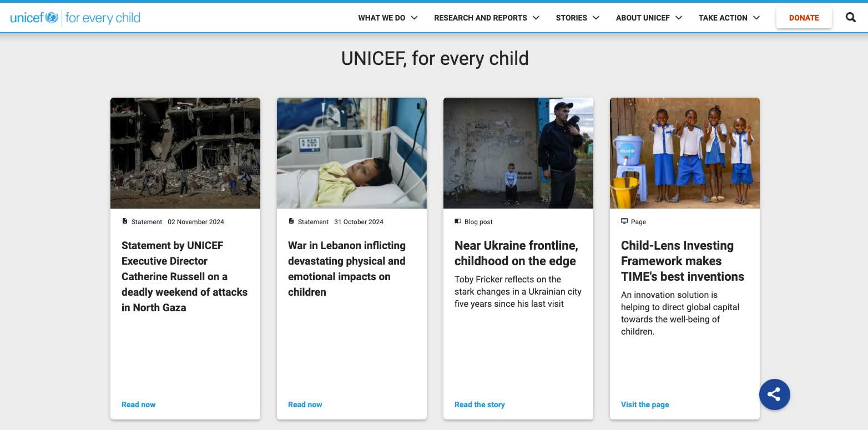Open the Stories dropdown arrow
The image size is (868, 430).
click(596, 18)
